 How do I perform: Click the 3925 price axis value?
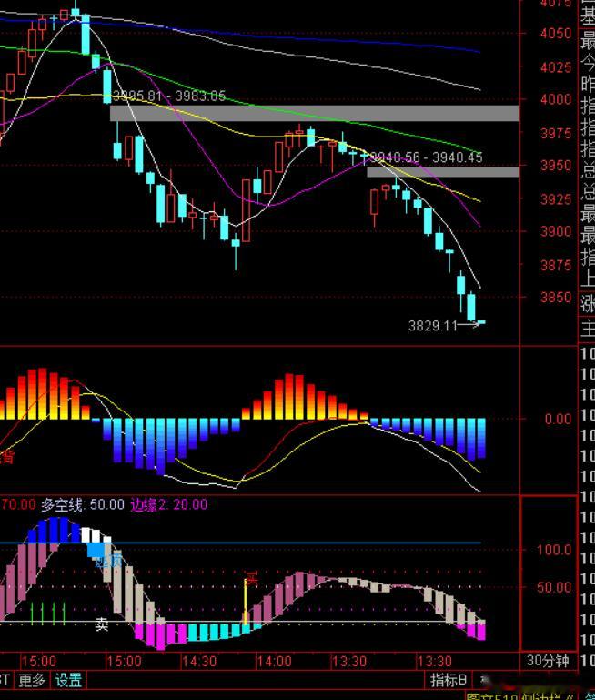pyautogui.click(x=556, y=199)
